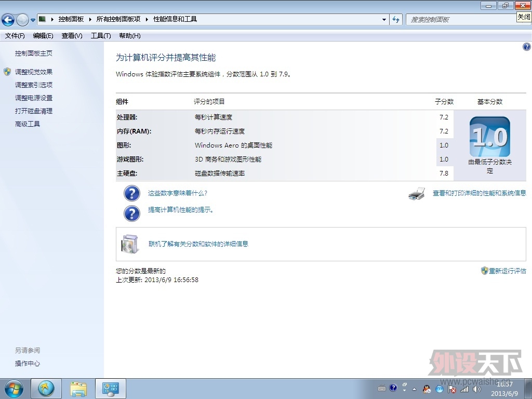Open Windows Explorer from the taskbar
The height and width of the screenshot is (399, 532).
click(x=78, y=389)
